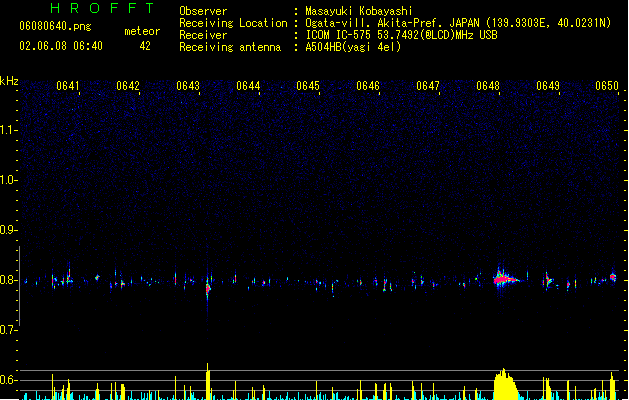Screen dimensions: 629x400
Task: Click the A504HB(yagi 4el) antenna value
Action: point(353,47)
